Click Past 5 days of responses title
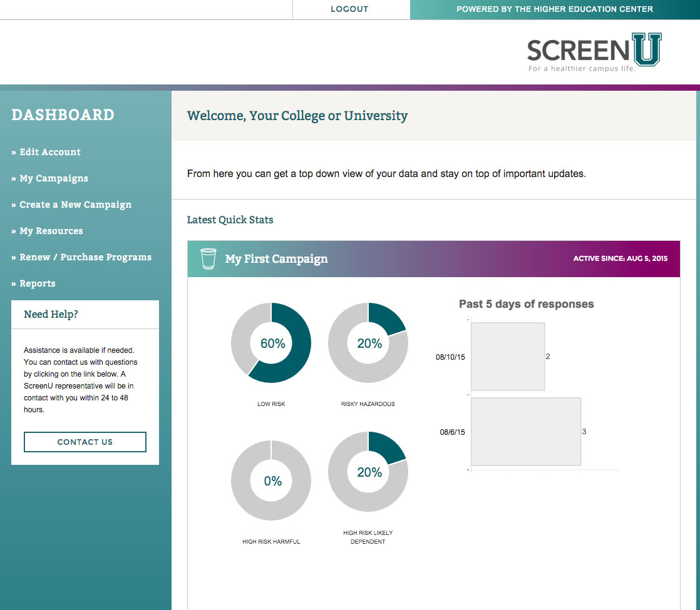The image size is (700, 610). point(527,304)
